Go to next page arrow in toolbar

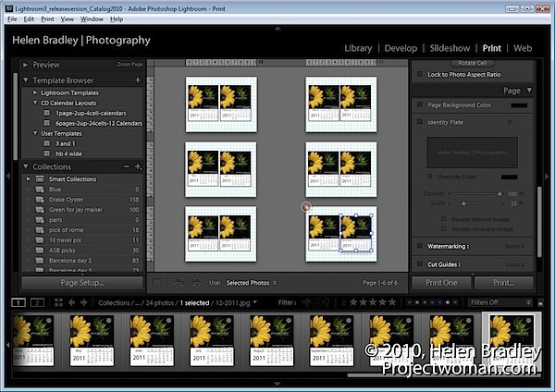pyautogui.click(x=196, y=283)
